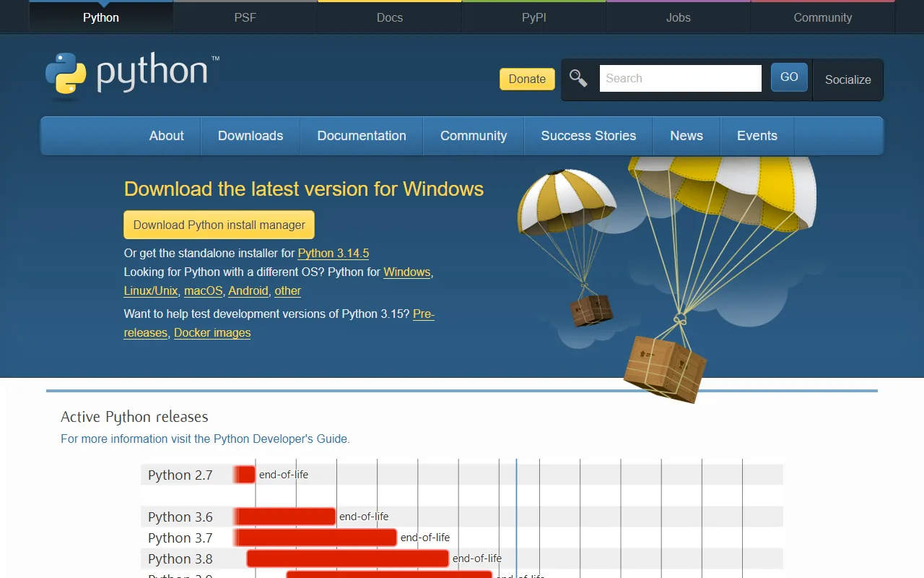This screenshot has width=924, height=578.
Task: Click the red Python 2.7 timeline bar
Action: tap(245, 475)
